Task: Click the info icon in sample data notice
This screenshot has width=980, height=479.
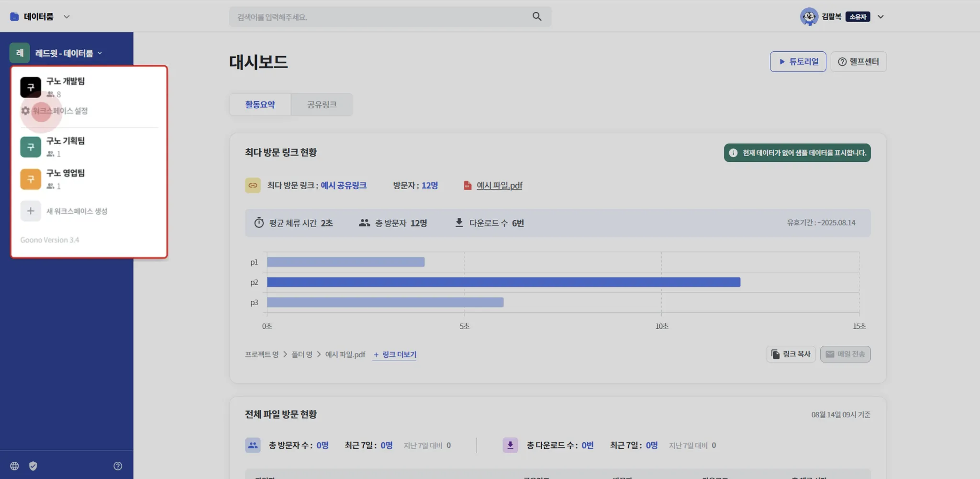Action: click(733, 153)
